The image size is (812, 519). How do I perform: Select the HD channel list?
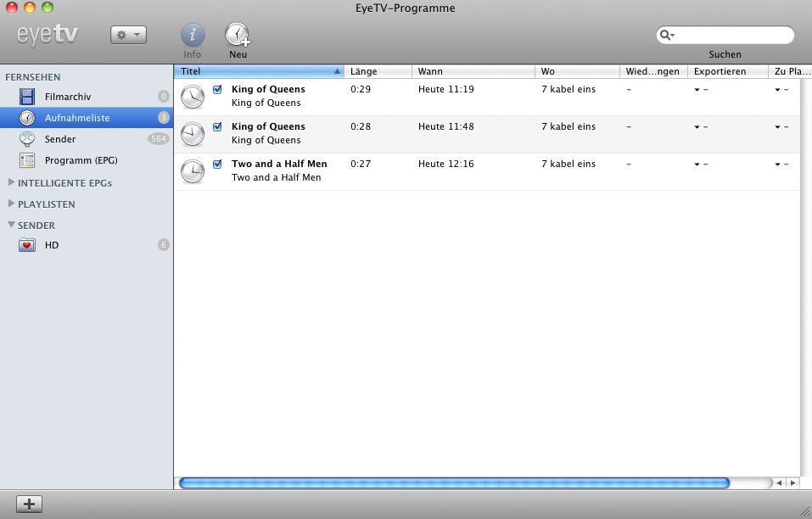pos(87,245)
